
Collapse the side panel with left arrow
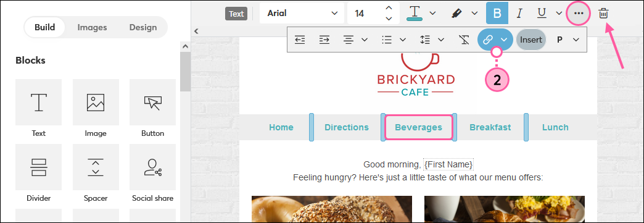(x=196, y=31)
